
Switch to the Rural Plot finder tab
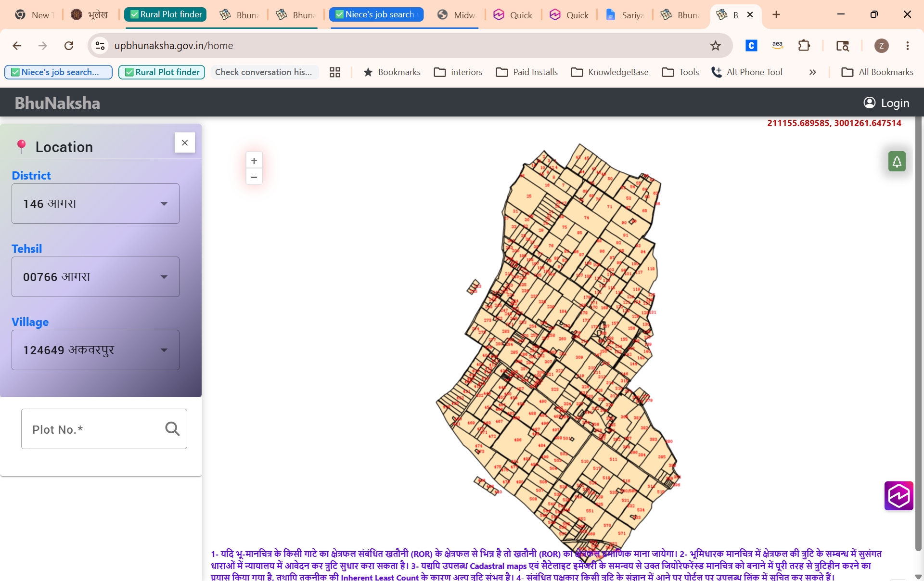(166, 14)
